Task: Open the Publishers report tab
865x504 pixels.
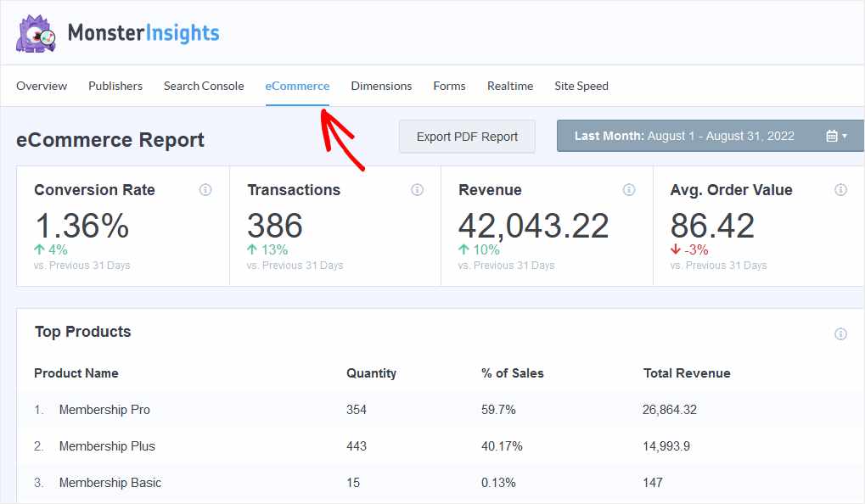Action: tap(115, 86)
